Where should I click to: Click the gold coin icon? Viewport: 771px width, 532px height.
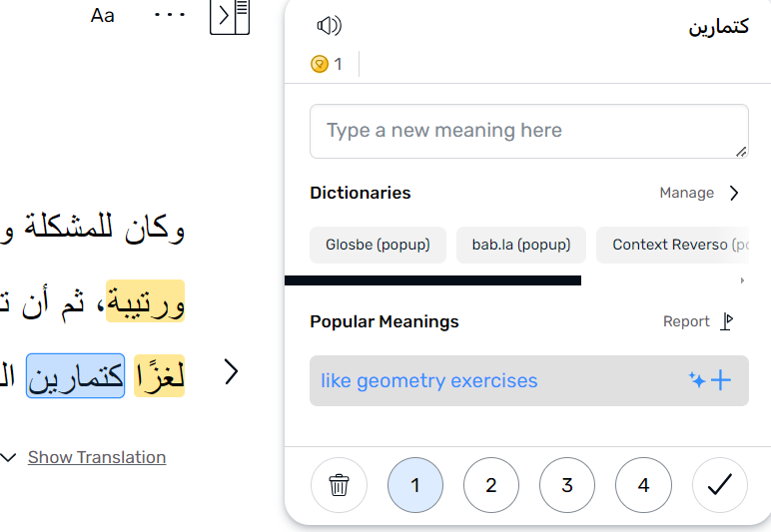click(x=320, y=64)
